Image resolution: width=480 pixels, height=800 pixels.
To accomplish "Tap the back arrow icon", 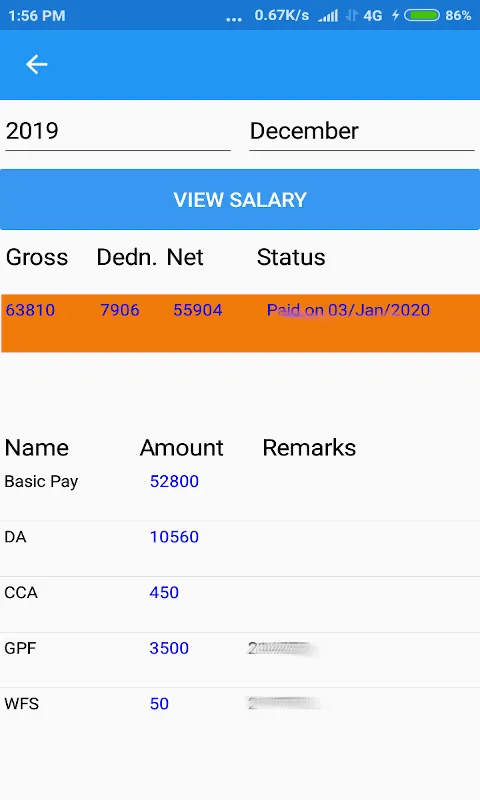I will pos(37,64).
